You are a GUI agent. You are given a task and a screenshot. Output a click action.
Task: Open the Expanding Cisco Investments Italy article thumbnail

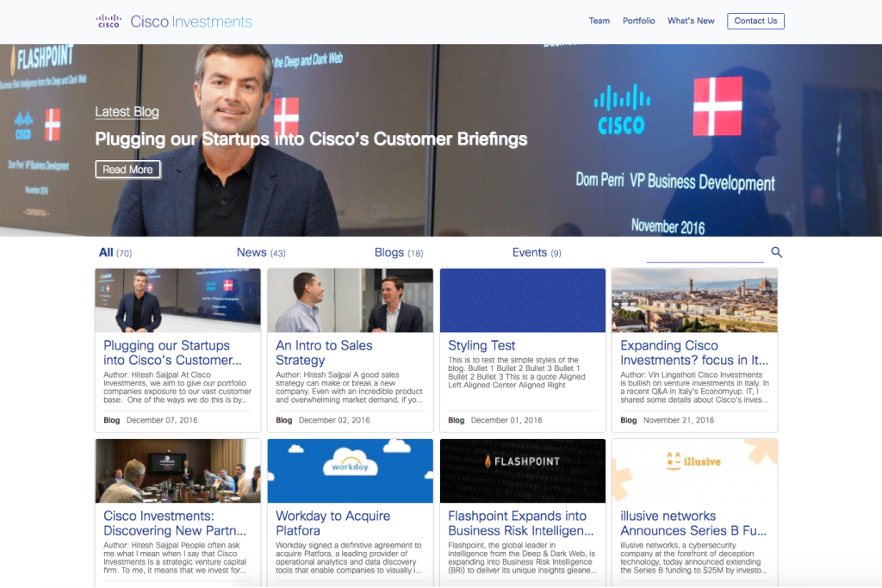pyautogui.click(x=694, y=299)
